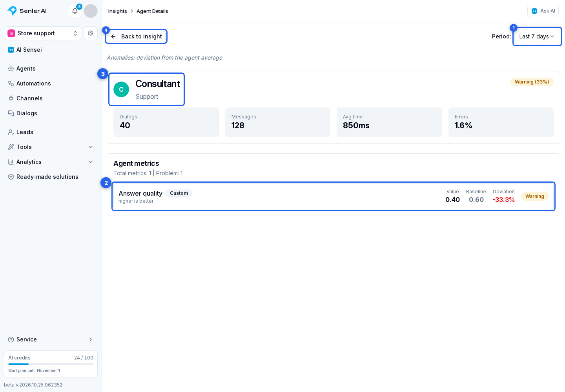565x392 pixels.
Task: Click the Ask AI button
Action: click(543, 11)
